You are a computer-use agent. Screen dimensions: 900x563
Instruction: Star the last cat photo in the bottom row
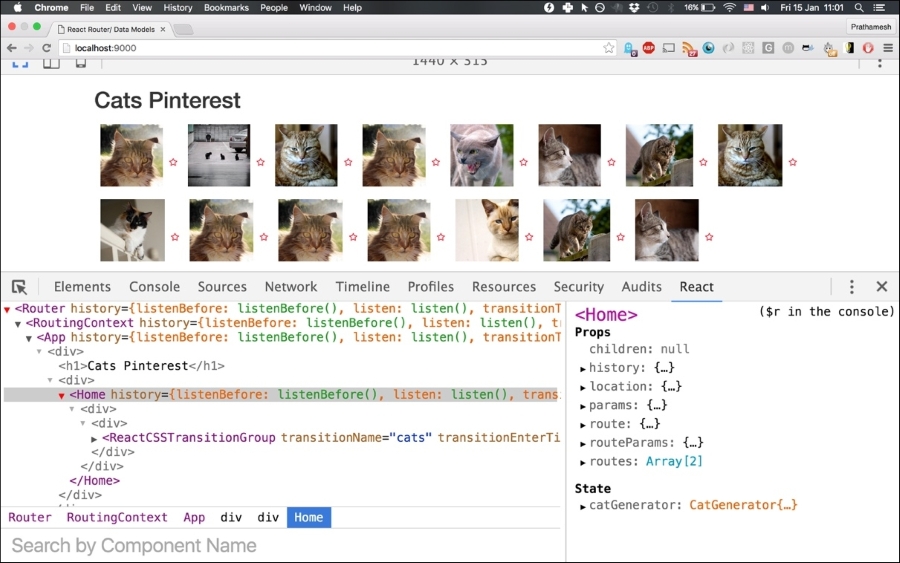tap(709, 237)
